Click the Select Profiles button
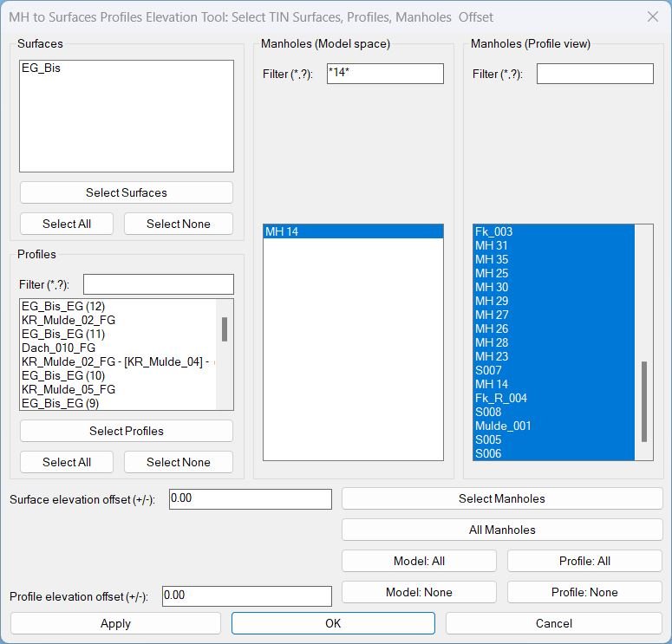The width and height of the screenshot is (672, 644). 127,431
